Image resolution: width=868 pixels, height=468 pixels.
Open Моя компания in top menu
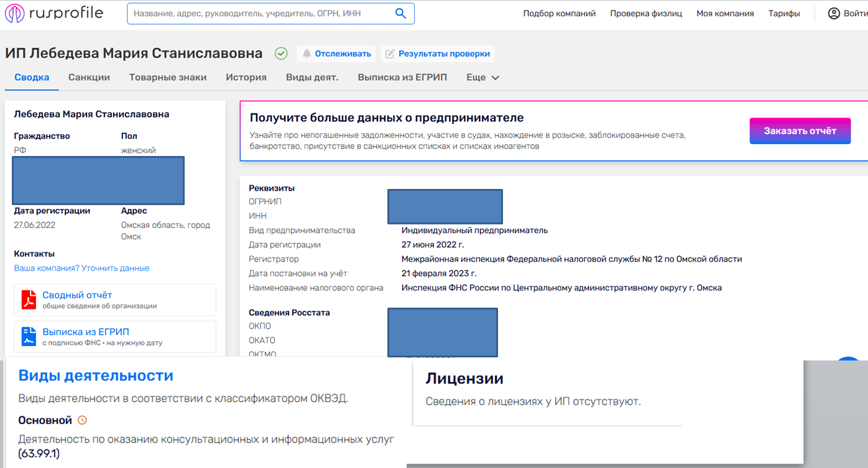725,14
